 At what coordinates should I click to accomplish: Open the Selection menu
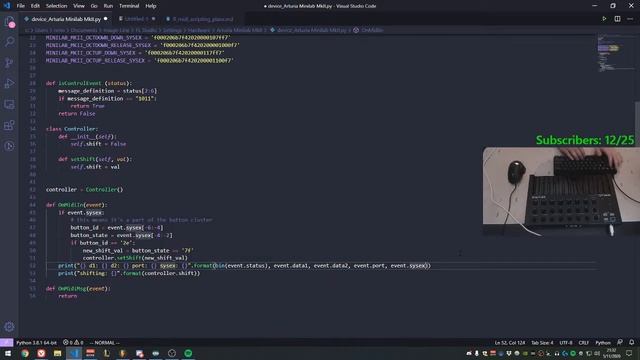tap(56, 6)
